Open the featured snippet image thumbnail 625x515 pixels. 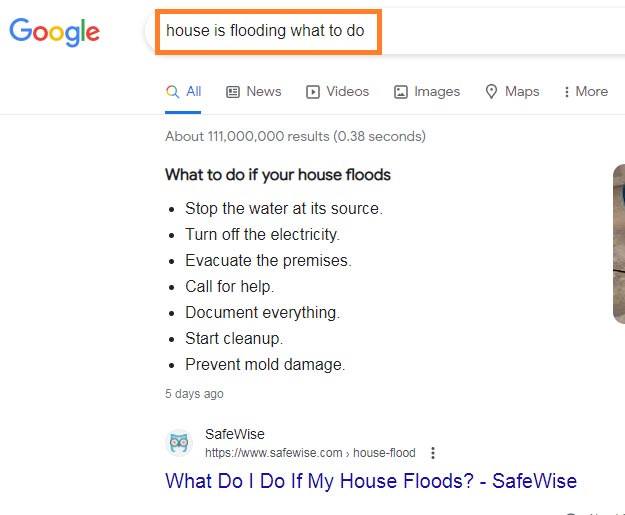tap(618, 244)
